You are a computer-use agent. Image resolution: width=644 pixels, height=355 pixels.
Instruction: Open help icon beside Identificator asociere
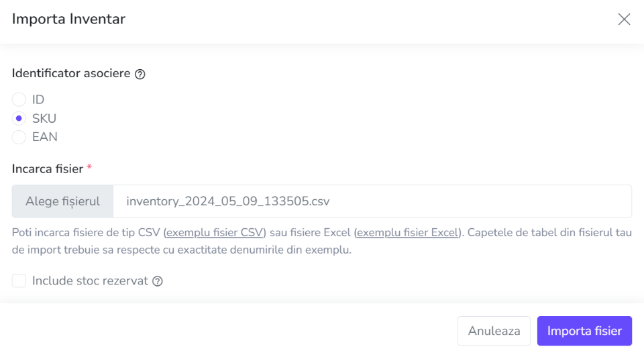pos(140,74)
